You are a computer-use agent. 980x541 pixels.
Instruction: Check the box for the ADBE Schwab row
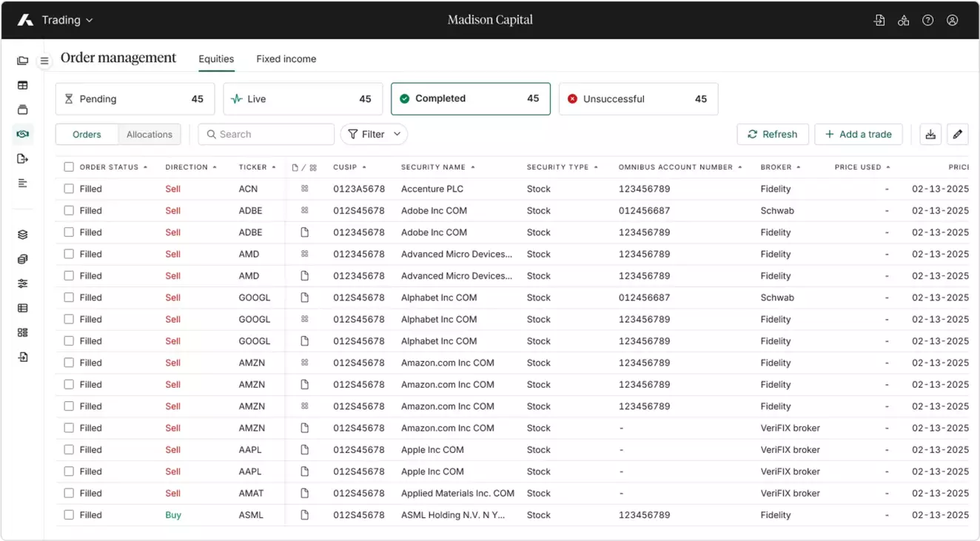[69, 211]
